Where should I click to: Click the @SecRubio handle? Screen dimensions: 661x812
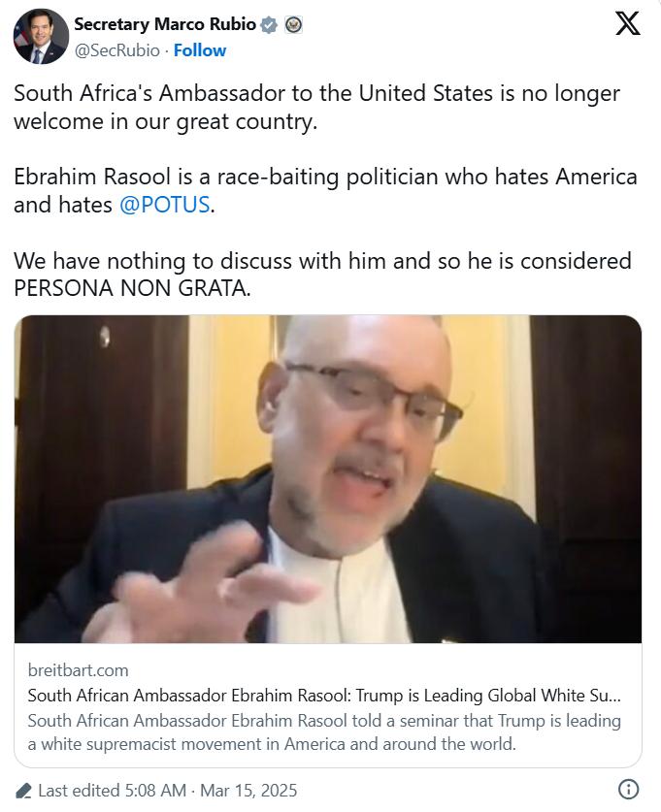coord(117,50)
